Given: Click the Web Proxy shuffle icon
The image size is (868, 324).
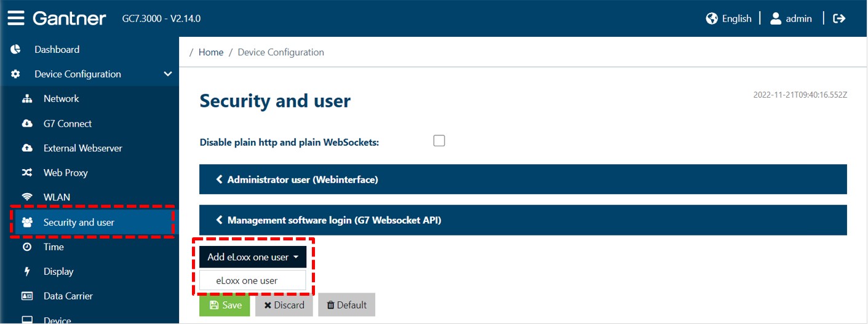Looking at the screenshot, I should tap(27, 173).
